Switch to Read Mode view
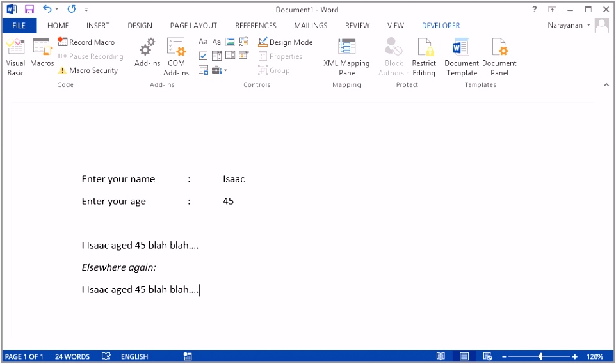This screenshot has height=364, width=616. coord(441,356)
